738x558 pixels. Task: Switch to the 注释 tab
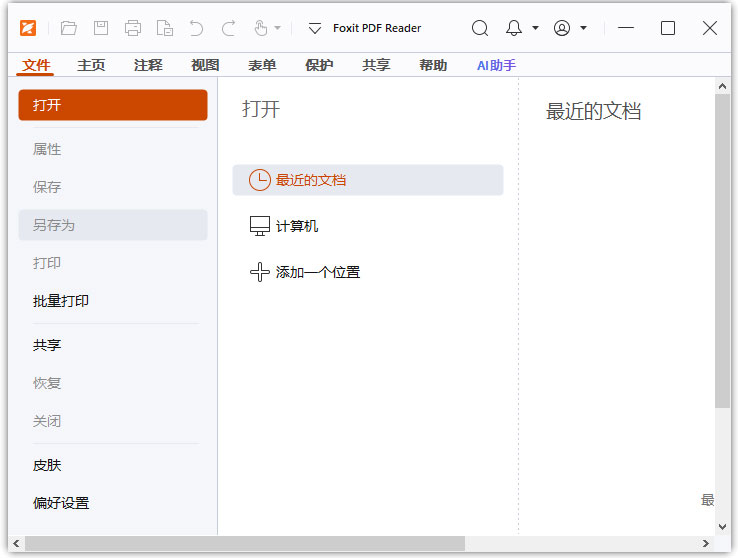pos(148,65)
